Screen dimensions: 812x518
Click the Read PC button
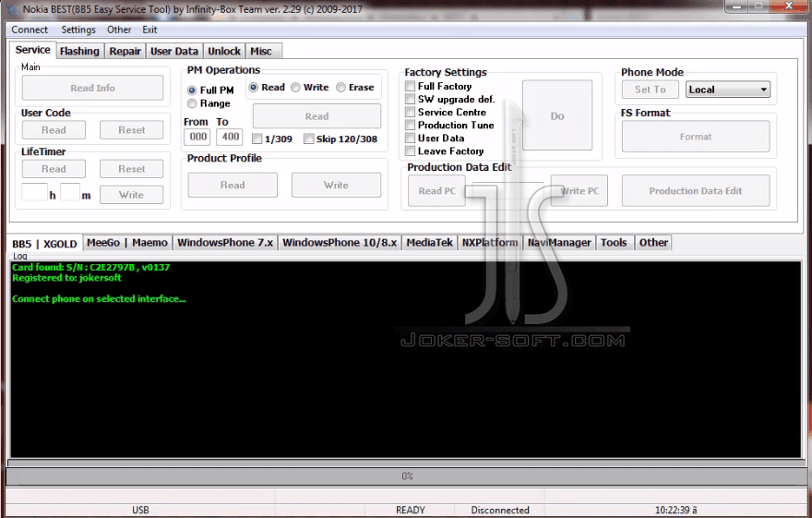tap(437, 190)
